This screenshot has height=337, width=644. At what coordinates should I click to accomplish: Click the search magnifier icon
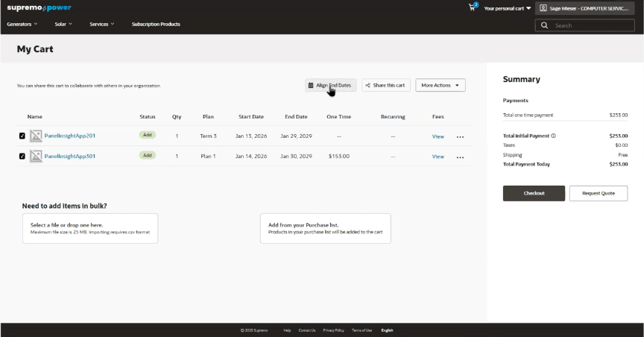pyautogui.click(x=544, y=25)
